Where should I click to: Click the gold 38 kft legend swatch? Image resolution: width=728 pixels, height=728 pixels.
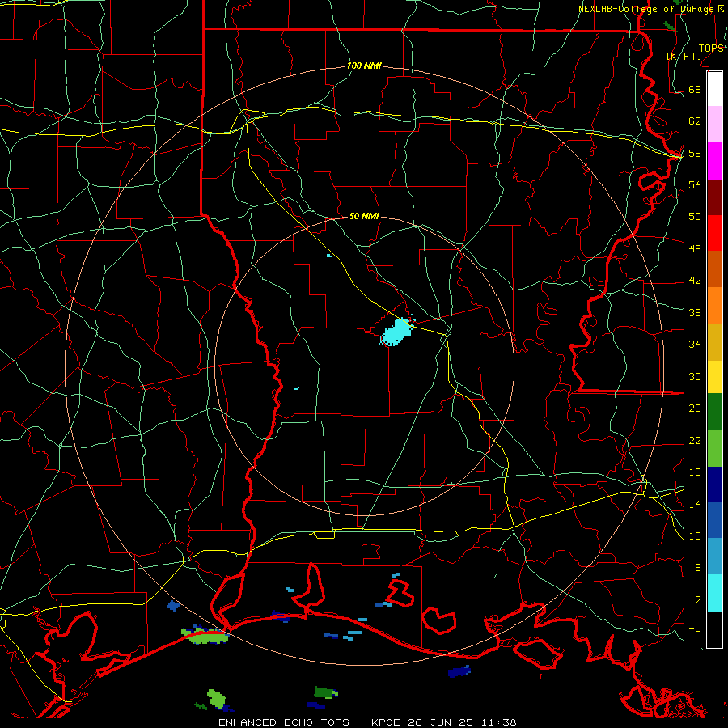coord(714,342)
